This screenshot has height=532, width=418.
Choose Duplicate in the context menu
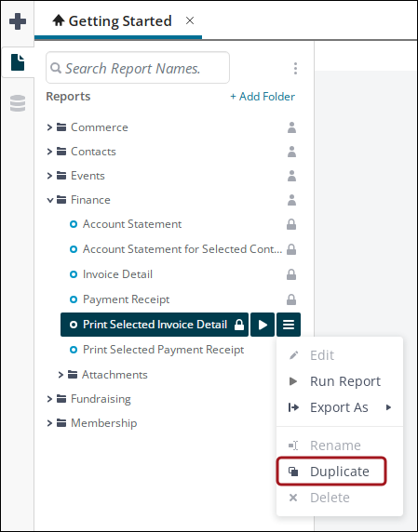tap(340, 472)
